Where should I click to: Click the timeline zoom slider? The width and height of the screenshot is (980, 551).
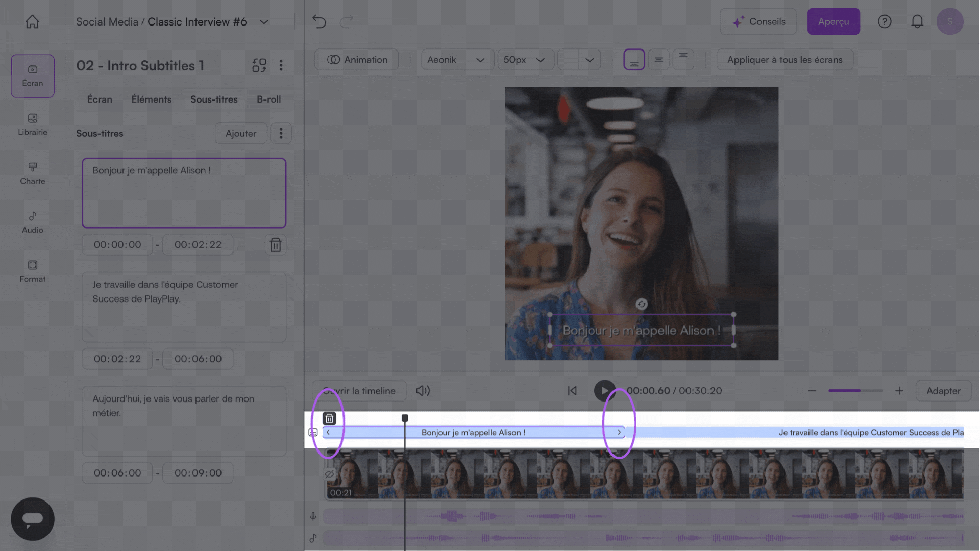(x=855, y=391)
